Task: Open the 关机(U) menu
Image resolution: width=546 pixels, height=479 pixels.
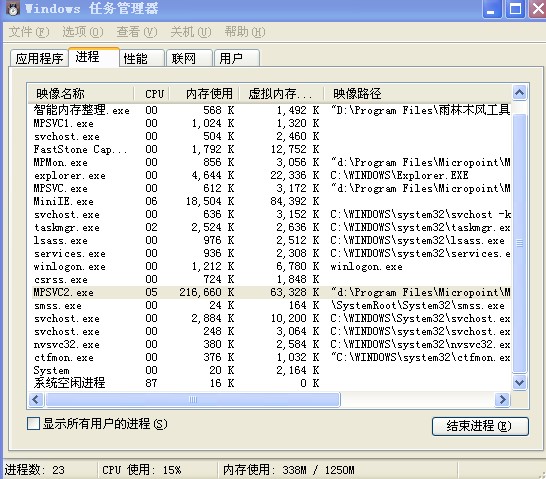Action: click(x=191, y=32)
